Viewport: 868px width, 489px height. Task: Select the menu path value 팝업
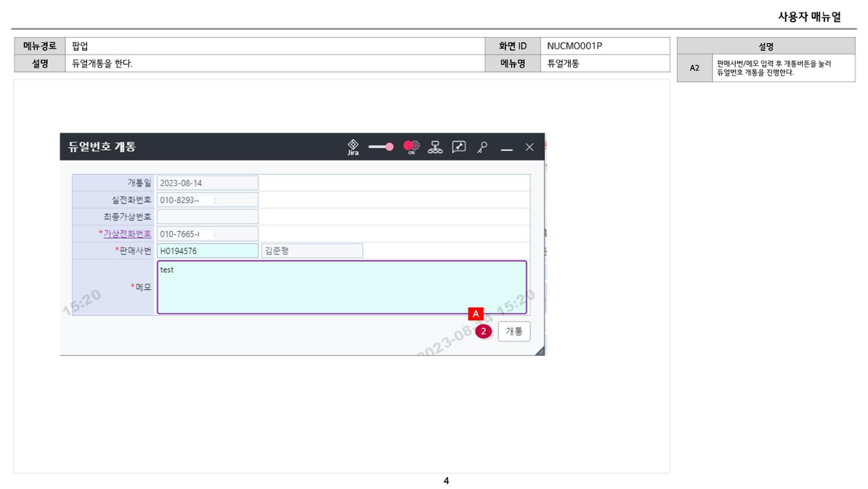(x=80, y=46)
